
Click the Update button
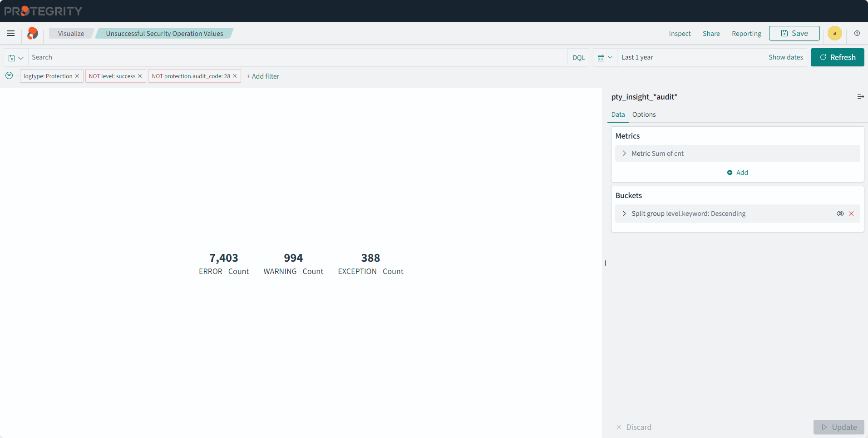[x=838, y=427]
